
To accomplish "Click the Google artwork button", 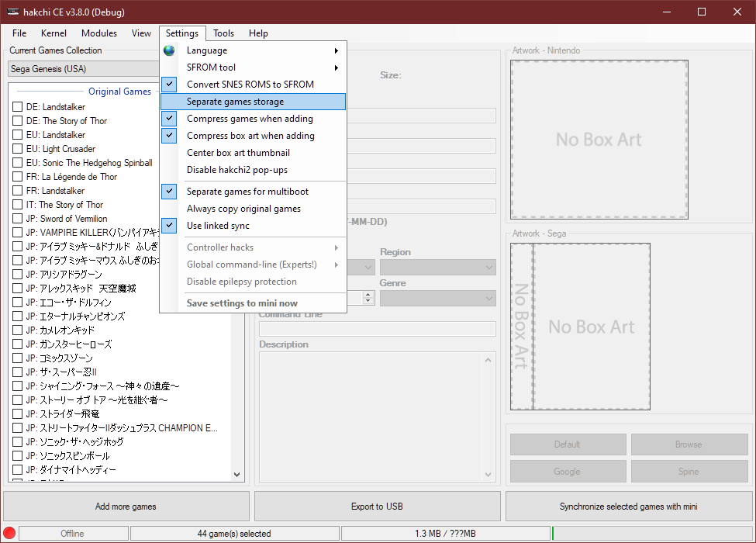I will [x=568, y=471].
